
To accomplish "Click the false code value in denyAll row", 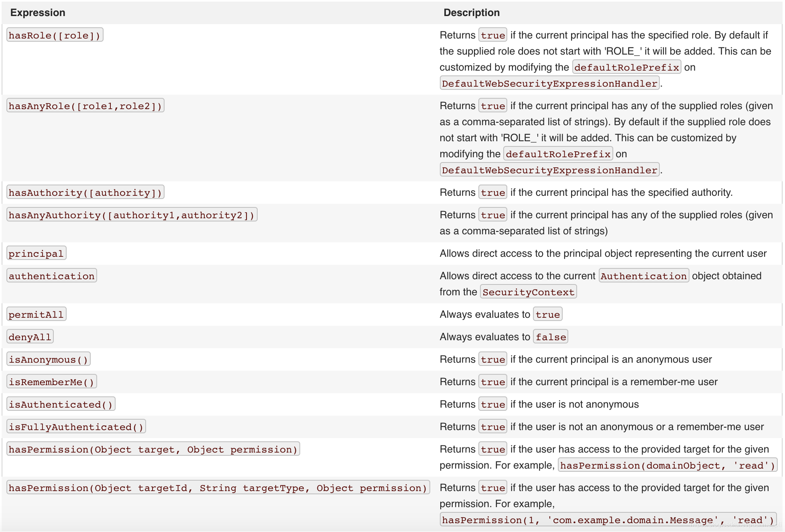I will pyautogui.click(x=551, y=337).
